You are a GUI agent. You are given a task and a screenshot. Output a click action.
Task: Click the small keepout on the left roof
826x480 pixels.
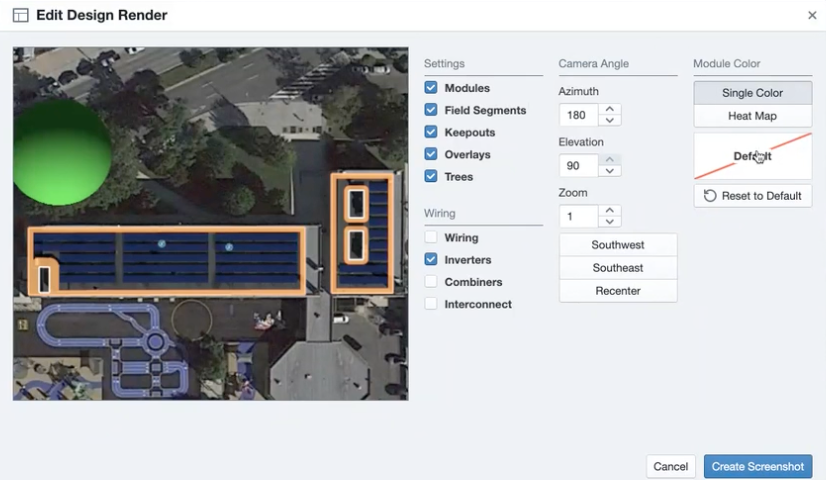[45, 279]
